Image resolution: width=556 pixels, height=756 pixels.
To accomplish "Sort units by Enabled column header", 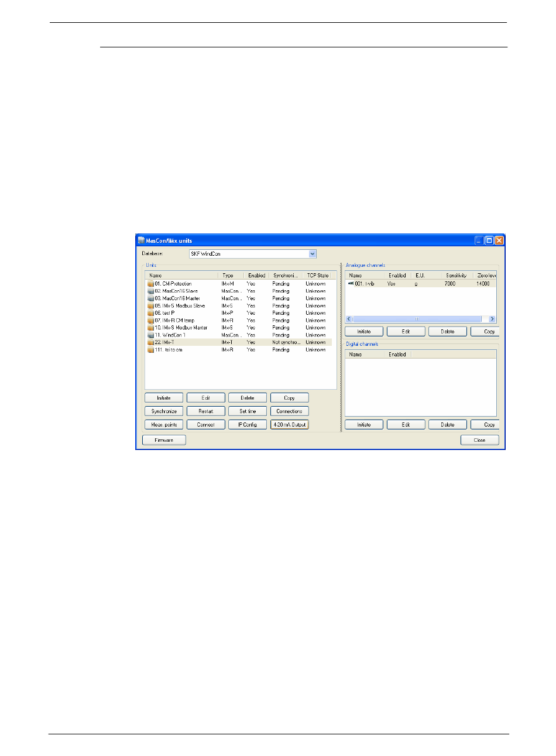I will [x=257, y=275].
